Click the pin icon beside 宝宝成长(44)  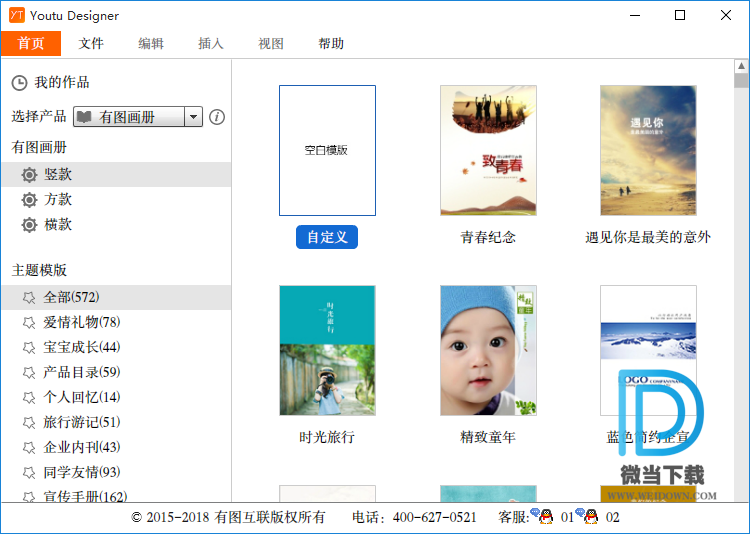coord(29,347)
